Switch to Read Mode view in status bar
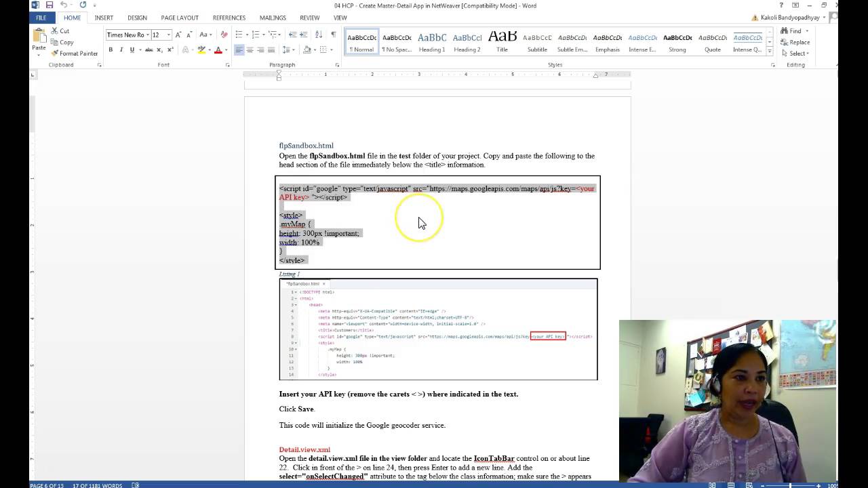 pyautogui.click(x=712, y=485)
